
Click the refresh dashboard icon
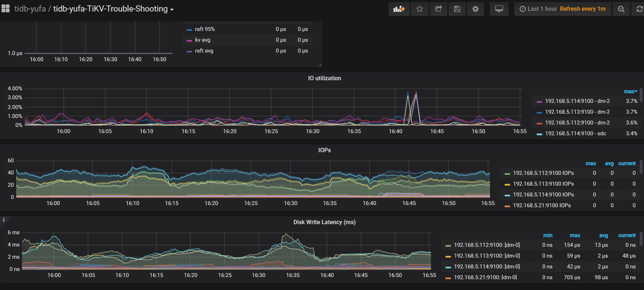click(x=639, y=9)
